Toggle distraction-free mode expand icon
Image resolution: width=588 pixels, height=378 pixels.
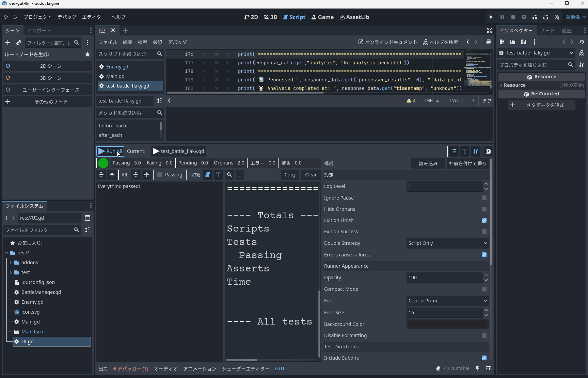coord(490,30)
